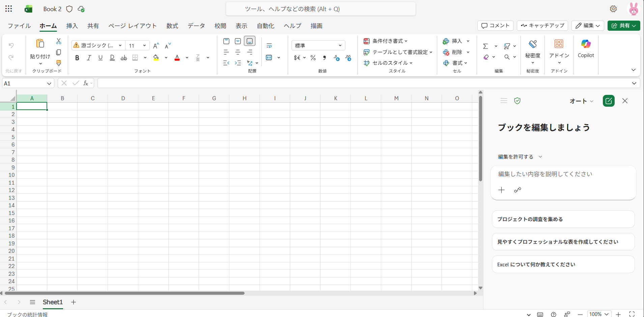Viewport: 644px width, 317px height.
Task: Click the red font color swatch
Action: (x=177, y=58)
